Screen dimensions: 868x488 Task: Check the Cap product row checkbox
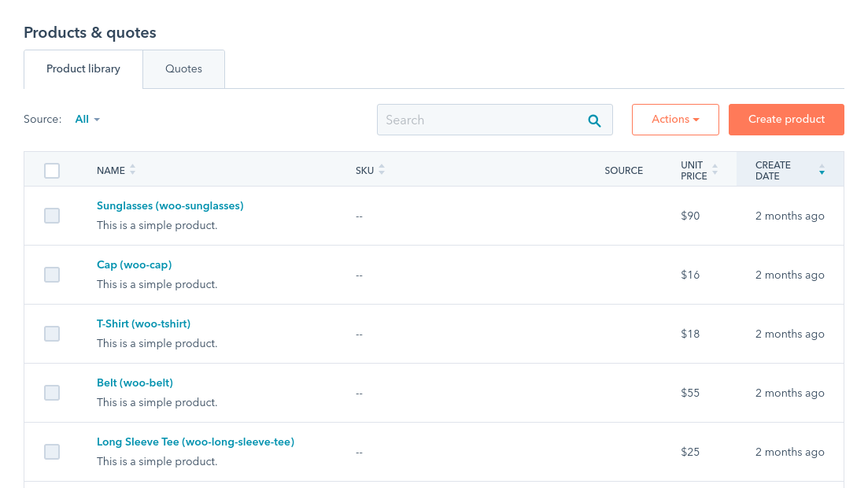coord(52,275)
